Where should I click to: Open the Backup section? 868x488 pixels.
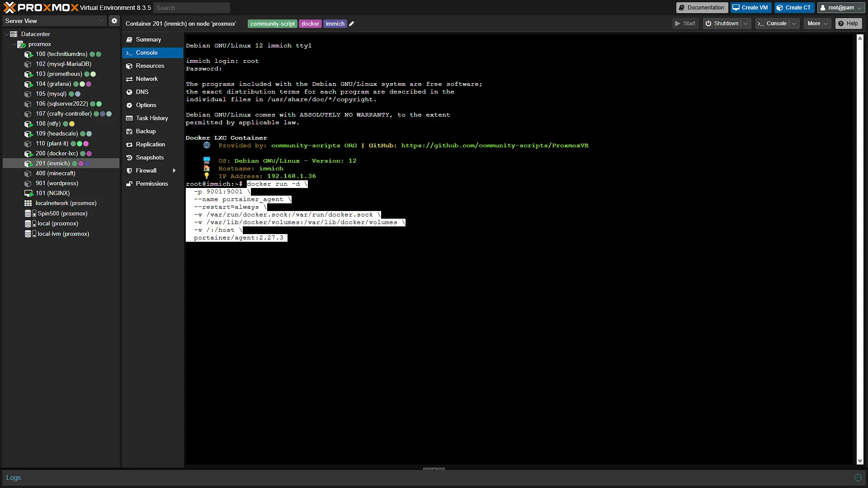[x=152, y=131]
